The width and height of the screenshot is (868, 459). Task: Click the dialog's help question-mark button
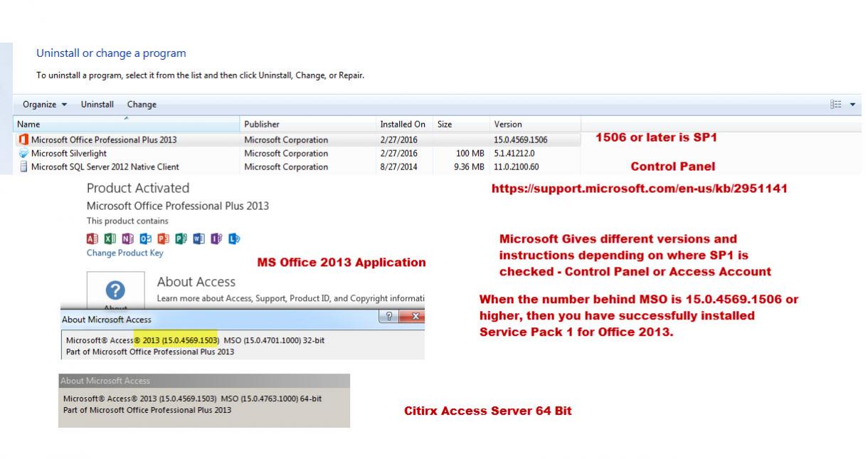point(390,320)
